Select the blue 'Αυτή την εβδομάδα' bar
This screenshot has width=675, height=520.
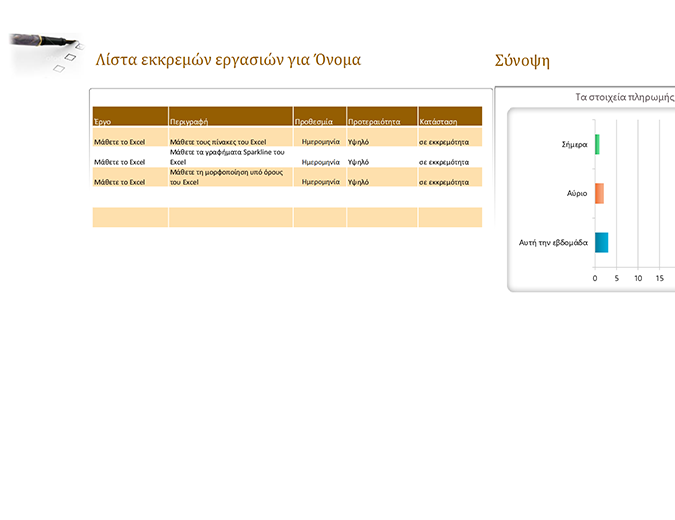(601, 242)
